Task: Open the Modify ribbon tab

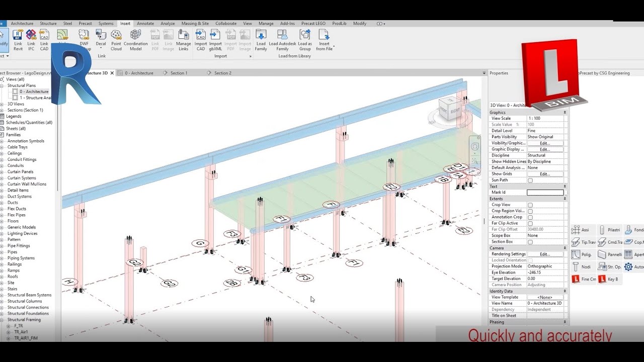Action: (x=360, y=24)
